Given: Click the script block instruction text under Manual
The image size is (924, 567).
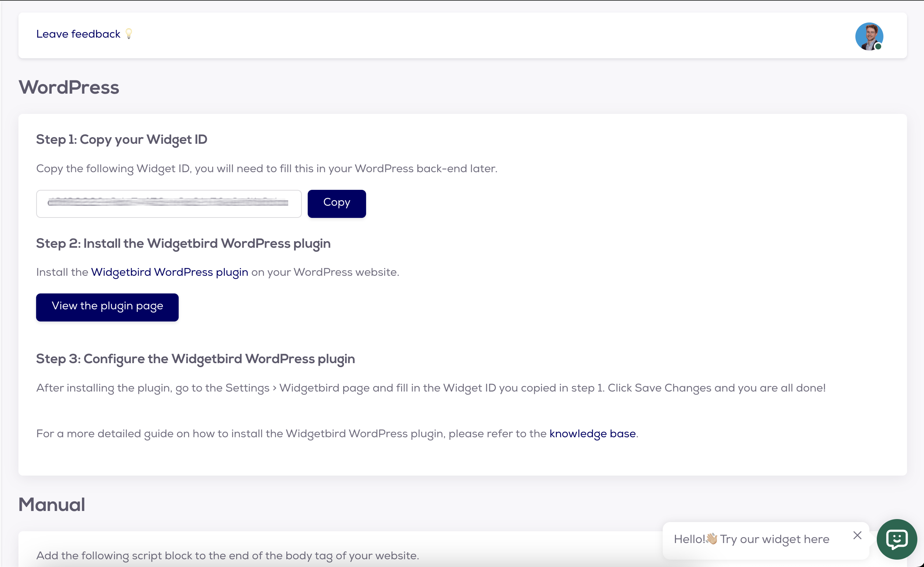Looking at the screenshot, I should tap(227, 555).
